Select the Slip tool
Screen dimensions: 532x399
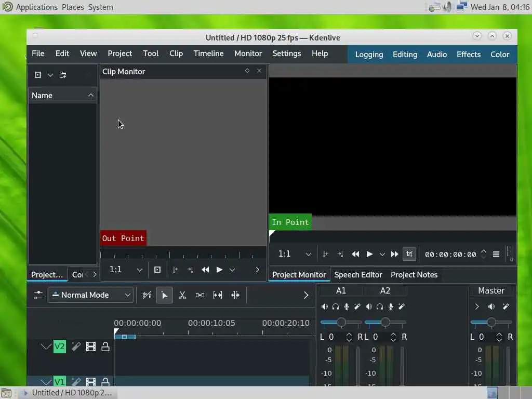coord(218,295)
